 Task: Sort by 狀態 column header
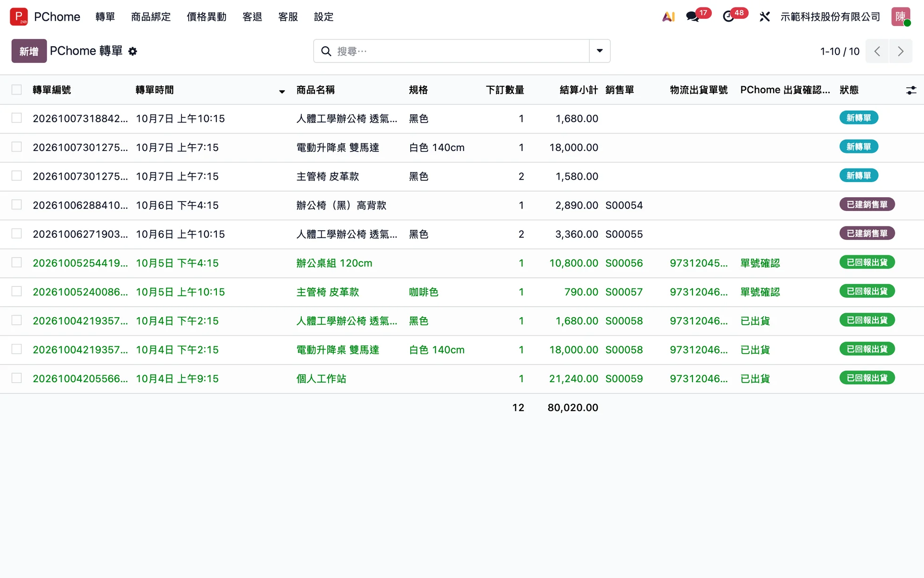click(849, 90)
